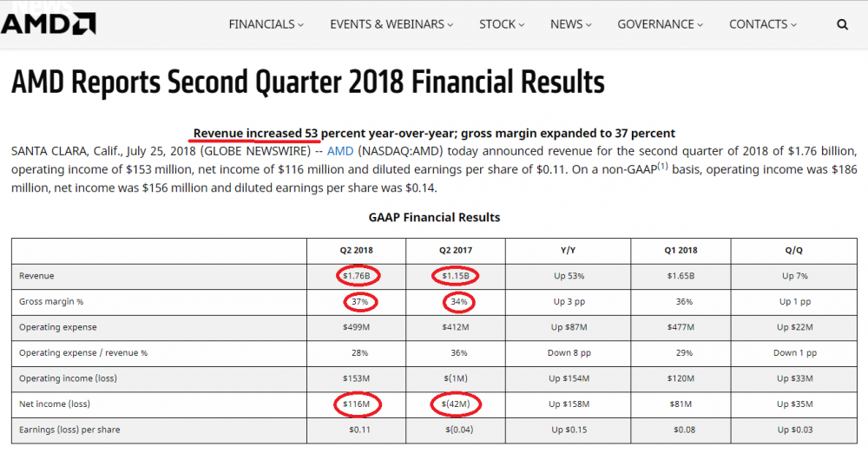Select the circled 37% gross margin cell
Viewport: 868px width, 453px height.
(359, 302)
